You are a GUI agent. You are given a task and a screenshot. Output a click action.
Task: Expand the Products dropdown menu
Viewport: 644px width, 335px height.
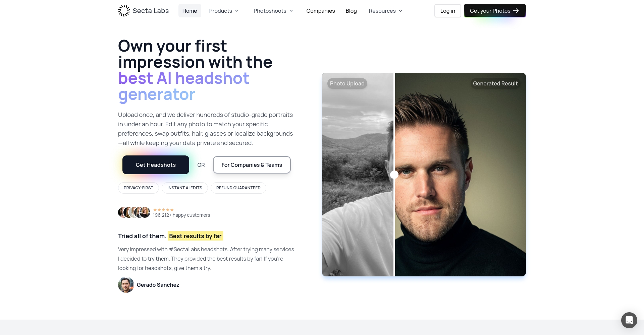224,11
